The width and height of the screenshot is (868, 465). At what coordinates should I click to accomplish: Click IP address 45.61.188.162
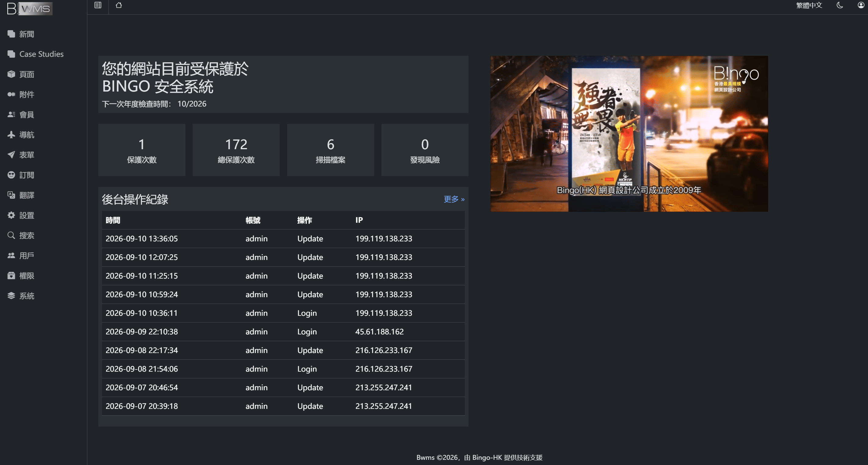(379, 331)
